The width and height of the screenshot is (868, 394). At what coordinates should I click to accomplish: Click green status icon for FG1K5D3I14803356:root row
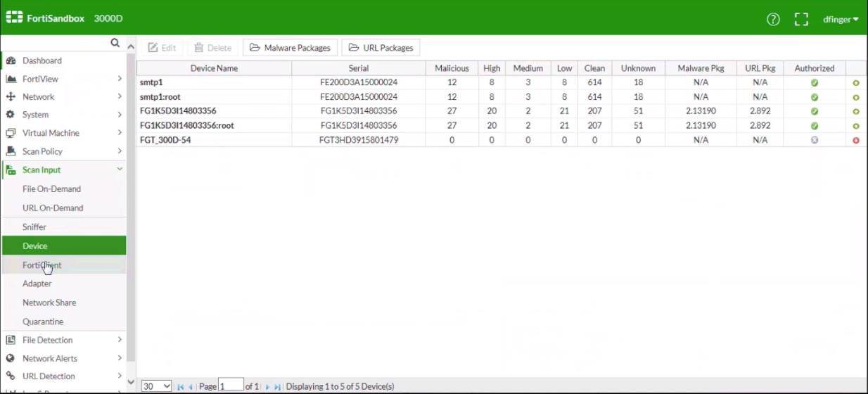point(856,126)
